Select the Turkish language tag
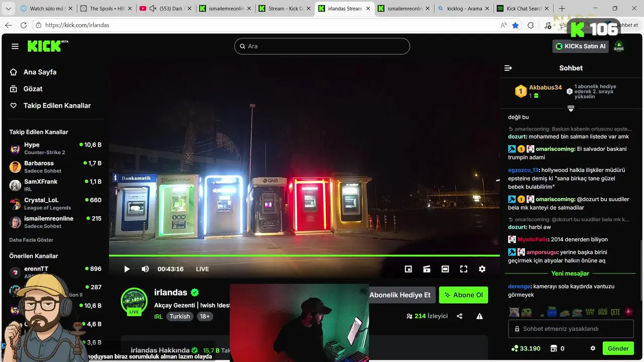The width and height of the screenshot is (644, 362). click(180, 316)
